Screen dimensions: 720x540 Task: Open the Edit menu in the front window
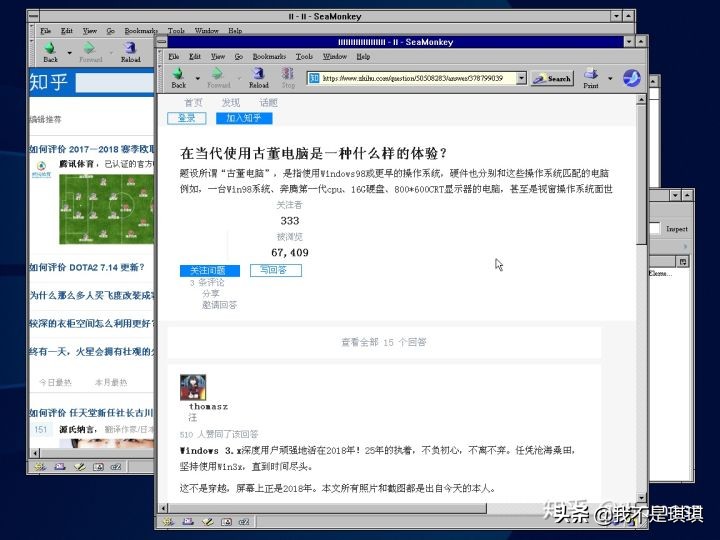point(195,56)
